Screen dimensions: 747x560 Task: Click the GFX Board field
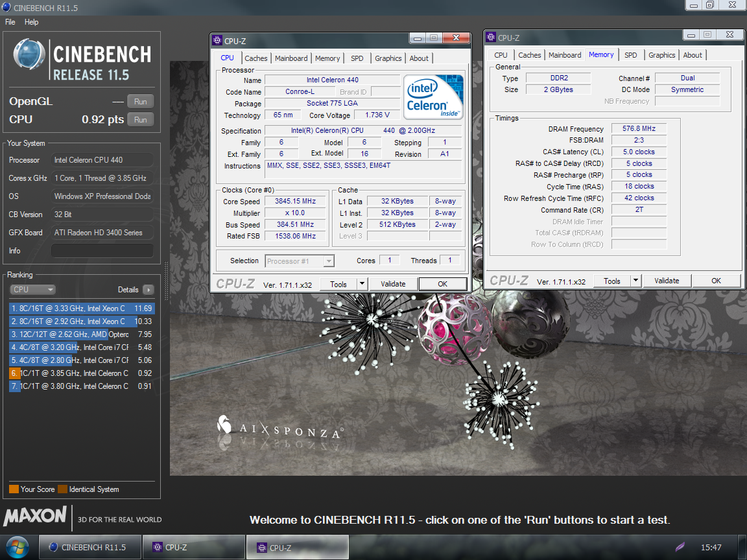102,233
